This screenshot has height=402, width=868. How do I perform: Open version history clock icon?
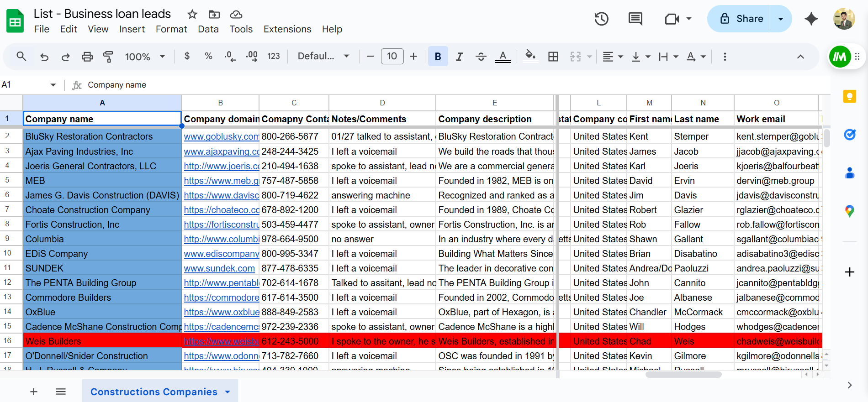(601, 19)
